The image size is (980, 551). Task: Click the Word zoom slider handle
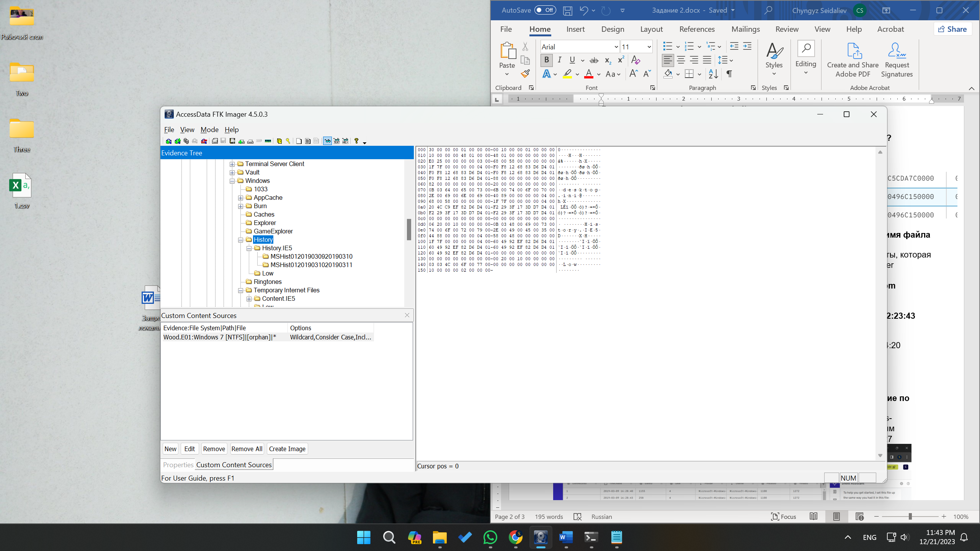tap(910, 517)
